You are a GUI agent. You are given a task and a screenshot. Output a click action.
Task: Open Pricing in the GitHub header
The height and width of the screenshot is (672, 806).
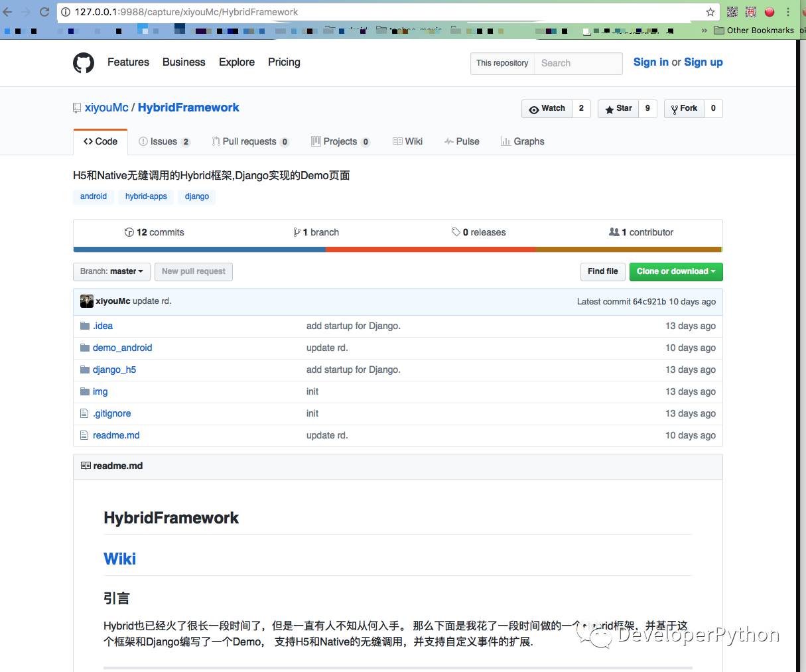(x=284, y=62)
